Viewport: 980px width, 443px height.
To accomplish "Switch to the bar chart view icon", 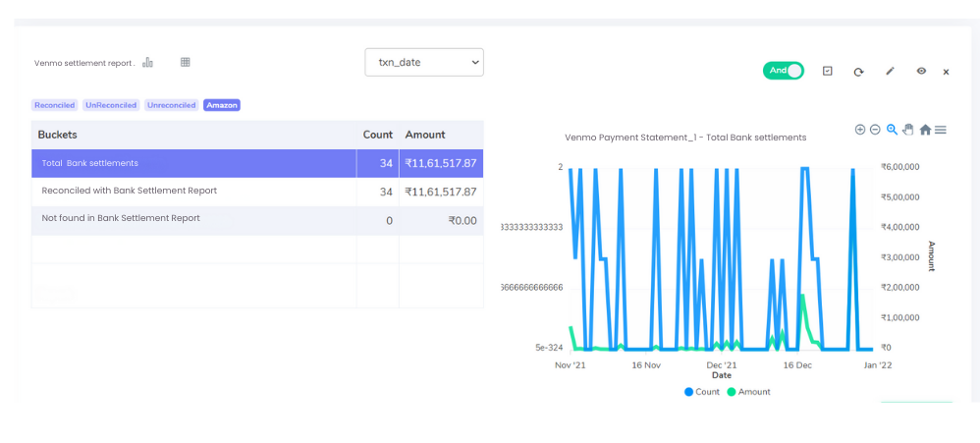I will point(147,62).
